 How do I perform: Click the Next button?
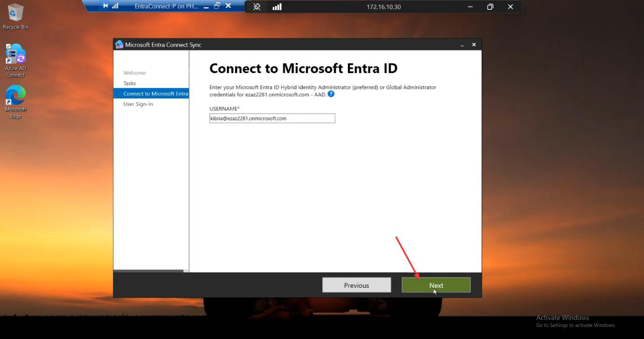coord(436,285)
